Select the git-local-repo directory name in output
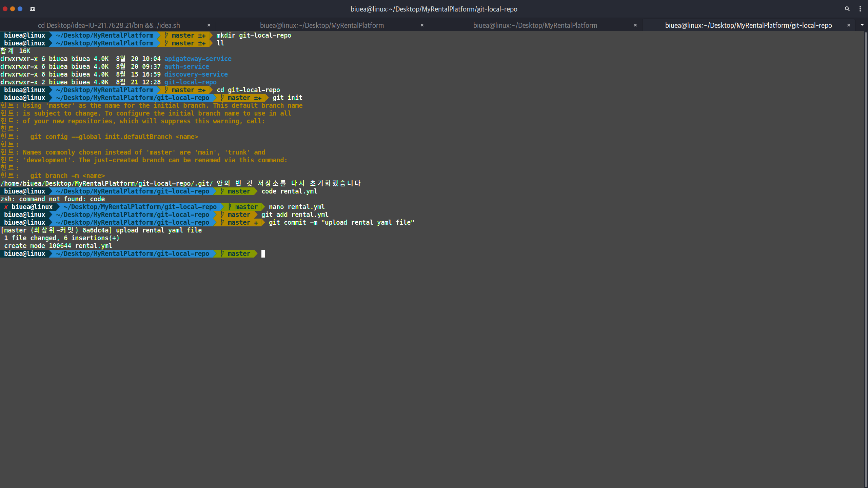 pos(190,82)
